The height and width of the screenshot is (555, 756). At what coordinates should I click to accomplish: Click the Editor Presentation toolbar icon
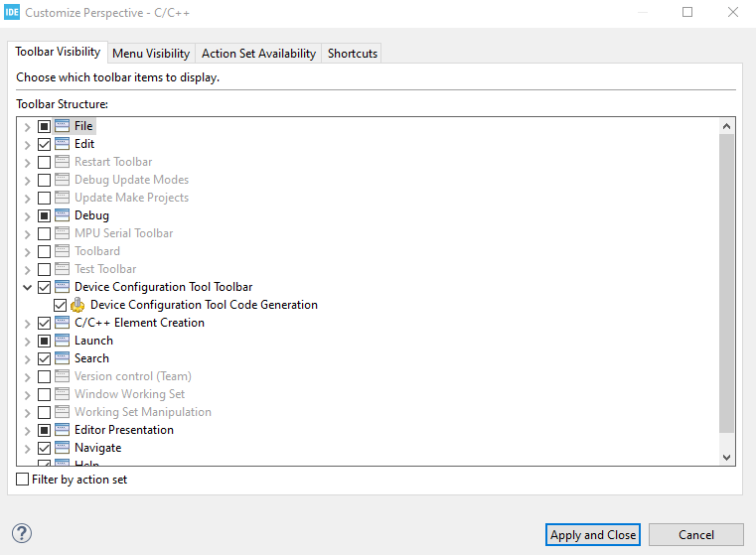click(x=62, y=430)
